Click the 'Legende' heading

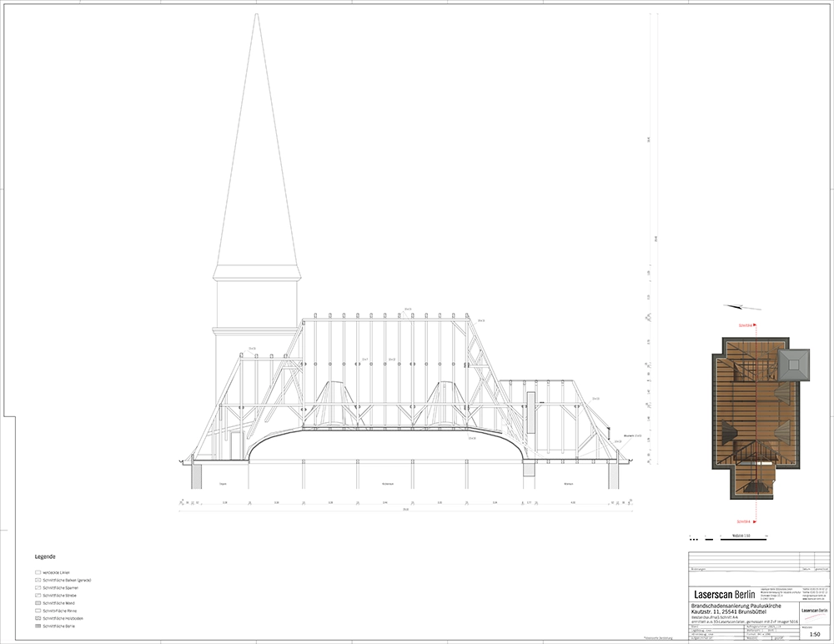44,556
